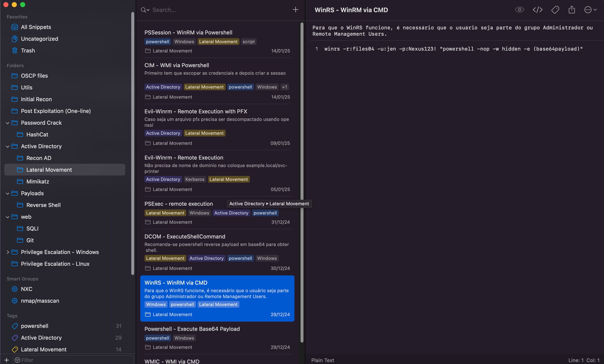
Task: Toggle the preview eye icon
Action: click(519, 10)
